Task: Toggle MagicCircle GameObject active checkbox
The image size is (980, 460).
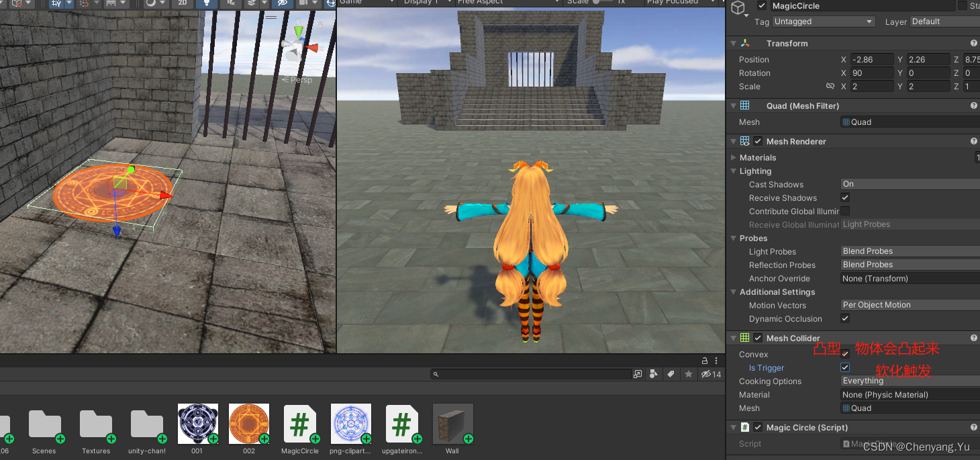Action: tap(761, 6)
